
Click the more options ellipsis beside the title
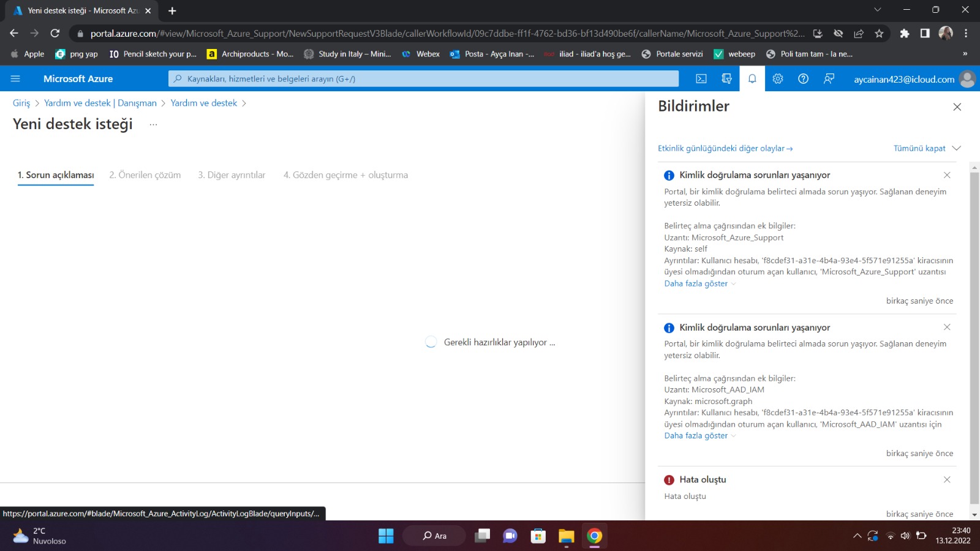[x=153, y=124]
